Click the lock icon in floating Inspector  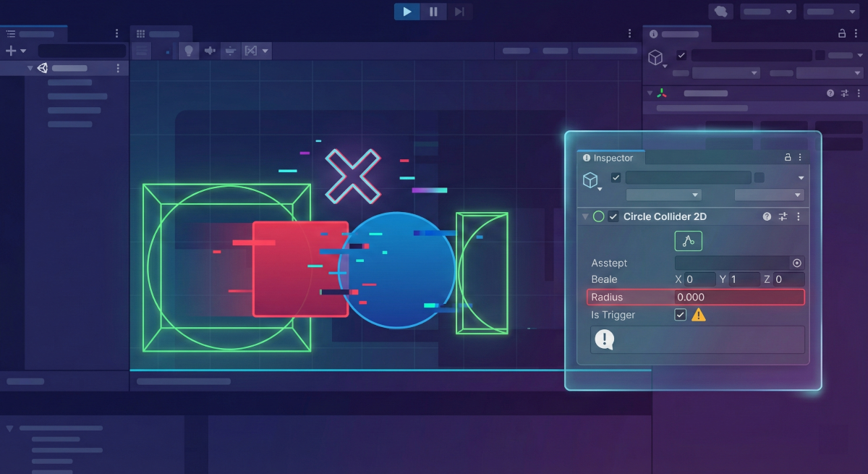(788, 157)
